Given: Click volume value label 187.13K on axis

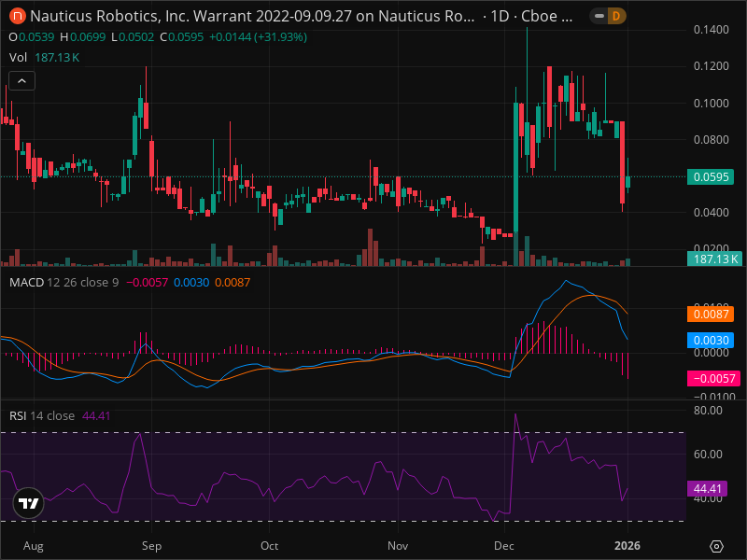Looking at the screenshot, I should 712,259.
